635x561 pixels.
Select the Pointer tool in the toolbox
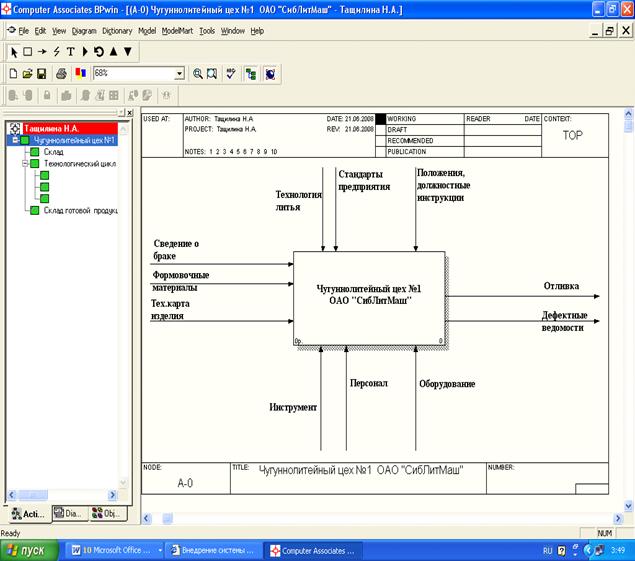pyautogui.click(x=13, y=51)
